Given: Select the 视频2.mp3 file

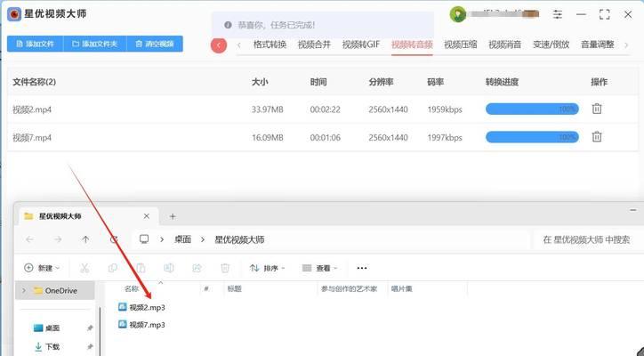Looking at the screenshot, I should [x=141, y=307].
